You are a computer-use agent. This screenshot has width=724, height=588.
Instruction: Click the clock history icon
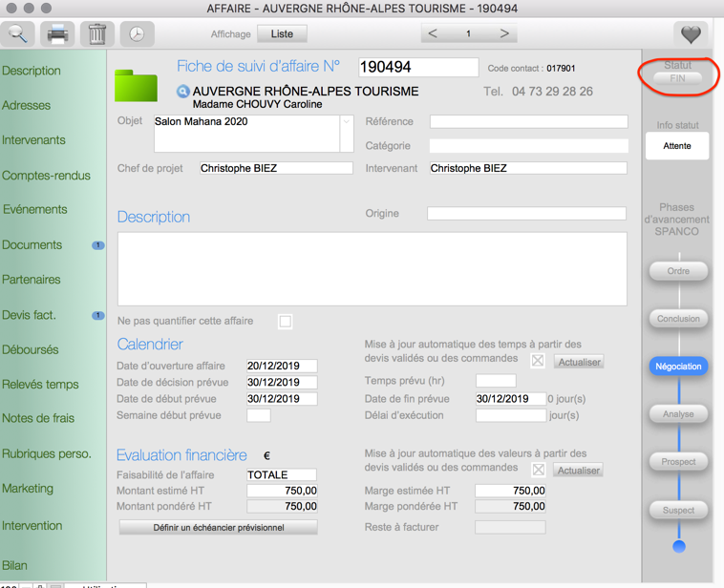click(x=137, y=34)
